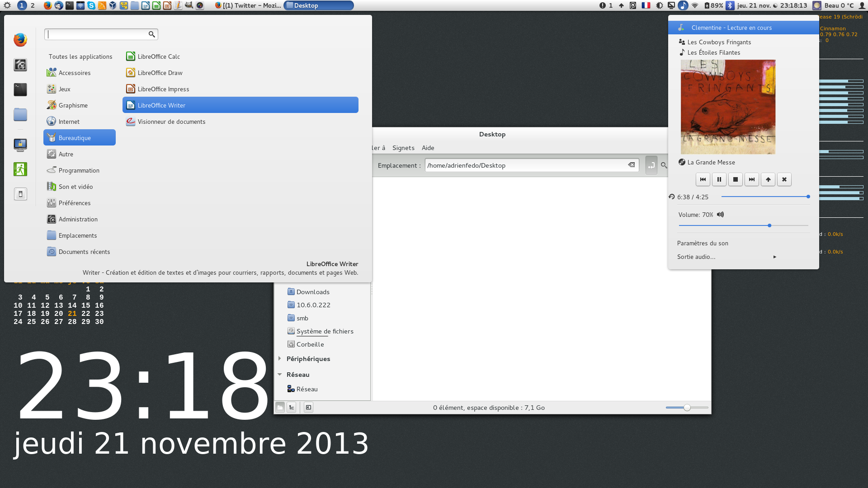Select Twitter Mozilla window in taskbar
This screenshot has height=488, width=868.
click(x=248, y=5)
